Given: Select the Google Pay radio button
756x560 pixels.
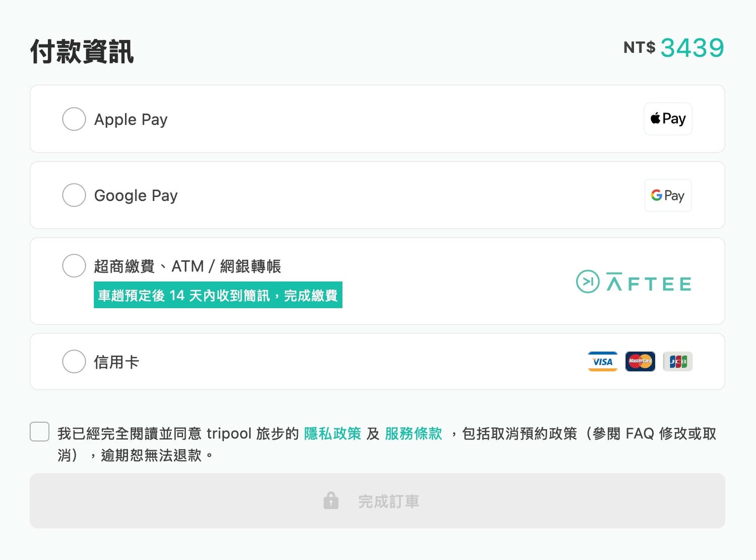Looking at the screenshot, I should 74,195.
